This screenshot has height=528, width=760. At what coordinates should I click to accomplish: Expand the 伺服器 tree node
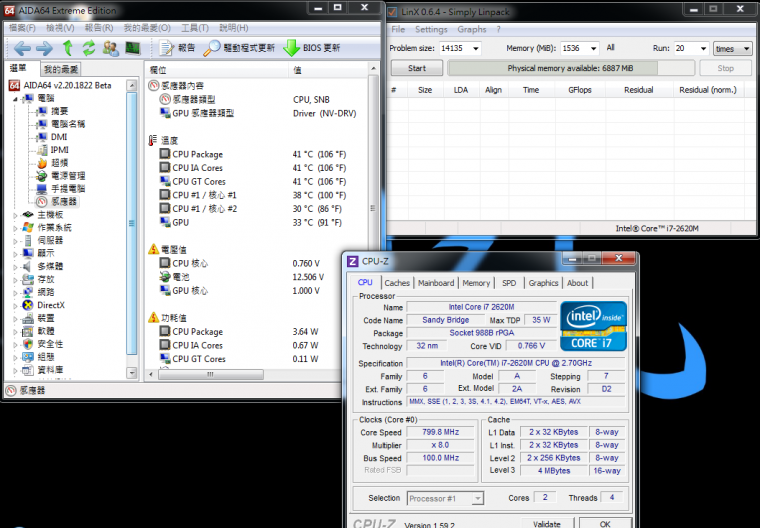(16, 240)
